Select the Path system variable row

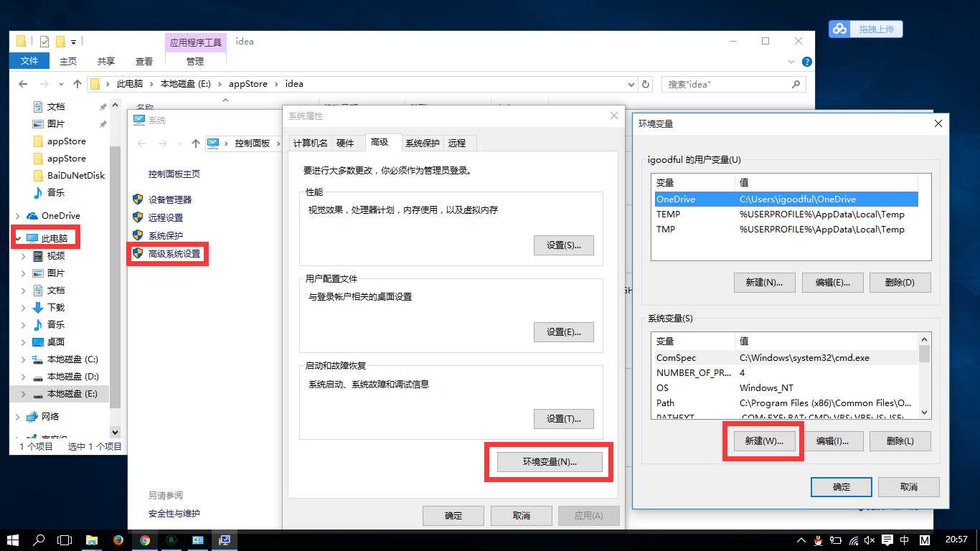coord(785,402)
